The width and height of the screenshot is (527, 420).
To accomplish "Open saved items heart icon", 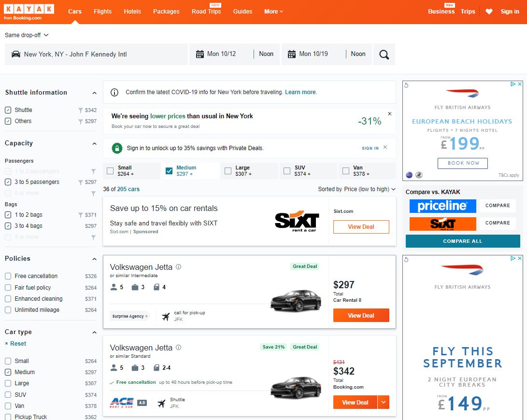I will (489, 12).
